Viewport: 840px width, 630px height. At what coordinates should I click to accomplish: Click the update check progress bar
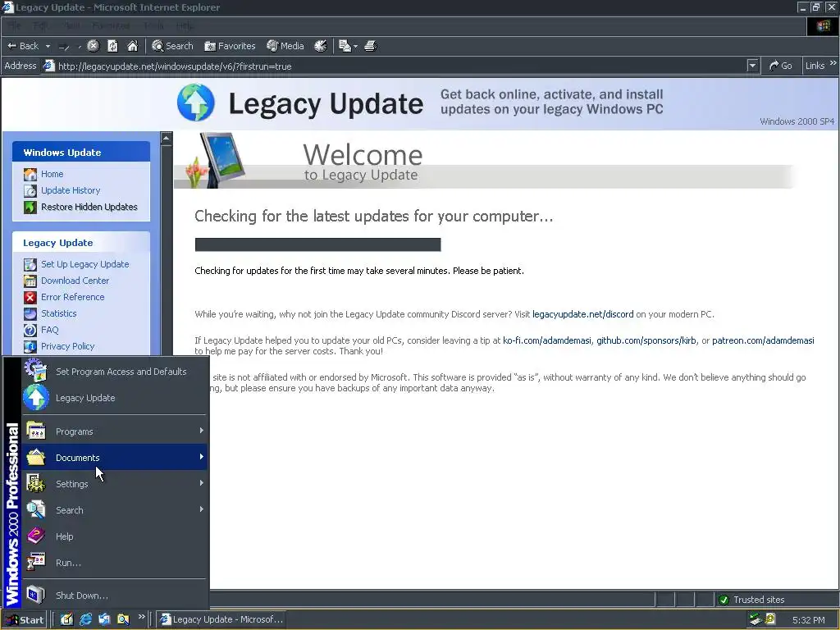pos(317,244)
